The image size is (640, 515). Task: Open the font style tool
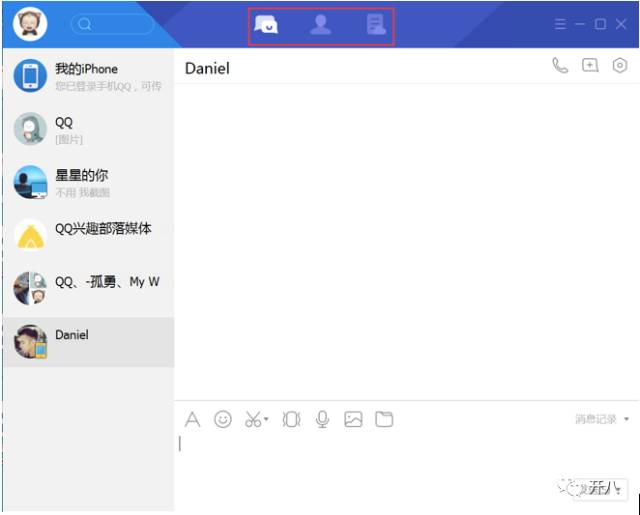[193, 420]
